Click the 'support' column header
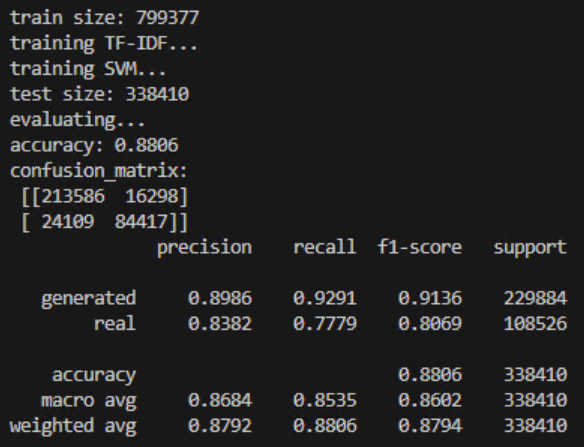The image size is (584, 447). (530, 248)
